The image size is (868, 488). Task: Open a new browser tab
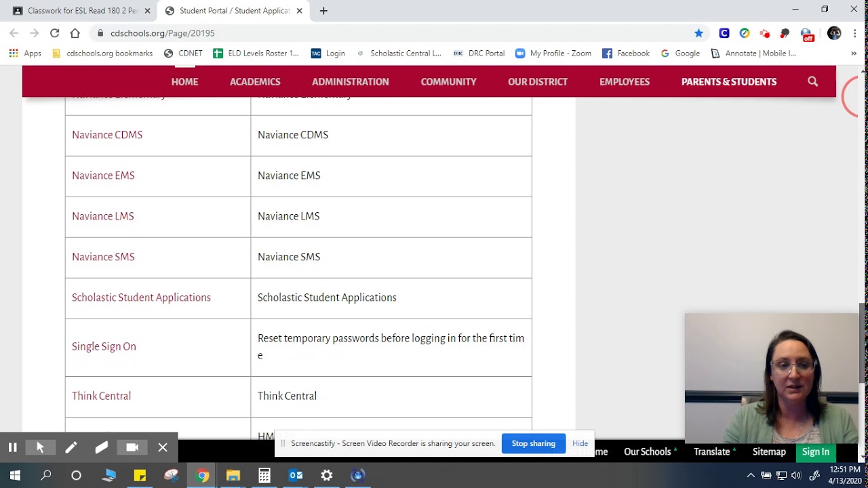point(323,11)
